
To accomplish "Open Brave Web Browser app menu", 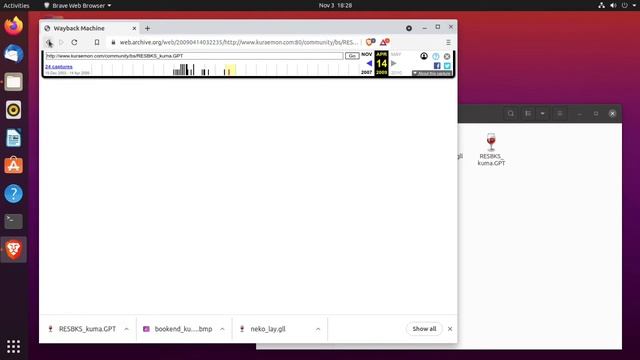I will coord(78,5).
